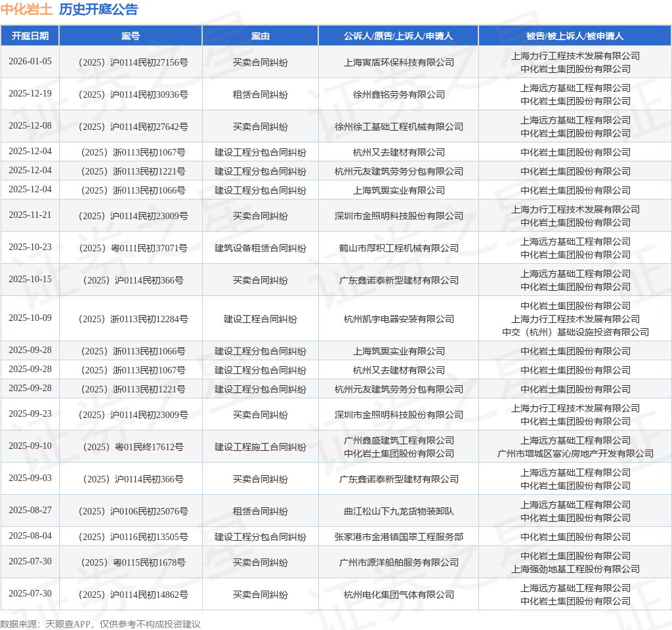
Task: Select date cell 2025-08-04
Action: click(x=30, y=535)
